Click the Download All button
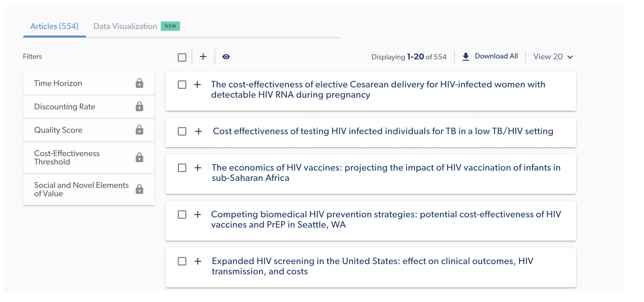The image size is (644, 302). 496,56
